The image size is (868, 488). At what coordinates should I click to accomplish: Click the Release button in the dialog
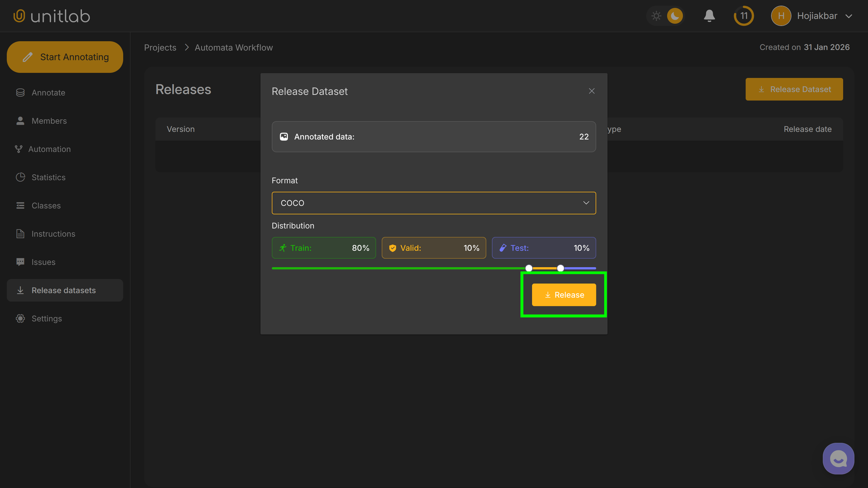click(x=563, y=295)
